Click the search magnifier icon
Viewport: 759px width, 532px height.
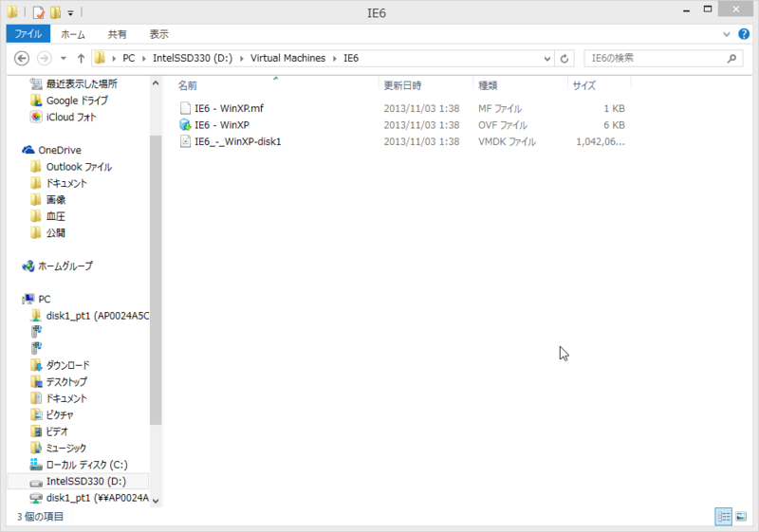[x=731, y=59]
